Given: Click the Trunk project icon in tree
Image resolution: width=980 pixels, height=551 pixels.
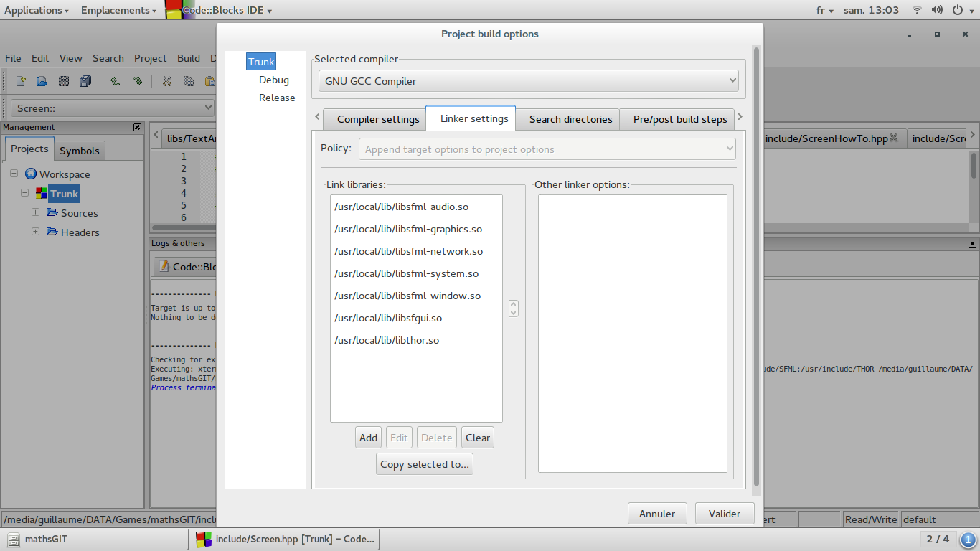Looking at the screenshot, I should [42, 193].
